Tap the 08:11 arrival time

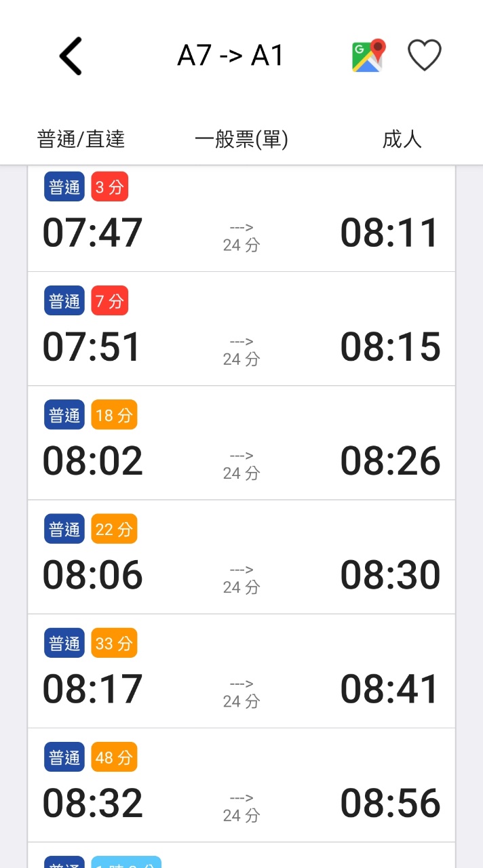point(390,233)
